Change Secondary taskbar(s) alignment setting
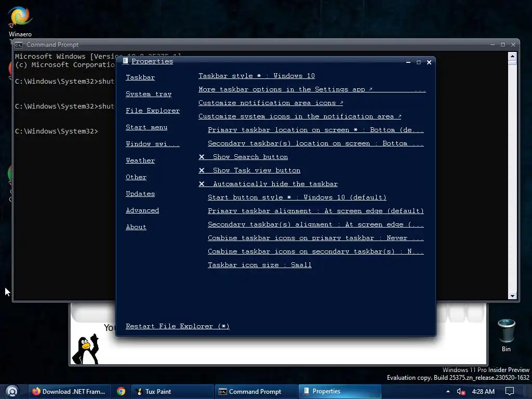The width and height of the screenshot is (532, 399). pyautogui.click(x=315, y=224)
